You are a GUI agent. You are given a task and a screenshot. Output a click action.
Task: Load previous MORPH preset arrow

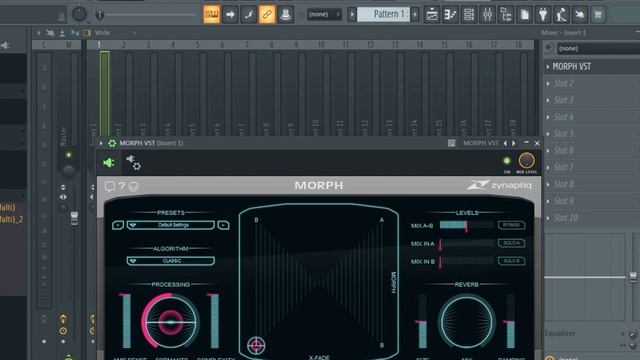118,225
